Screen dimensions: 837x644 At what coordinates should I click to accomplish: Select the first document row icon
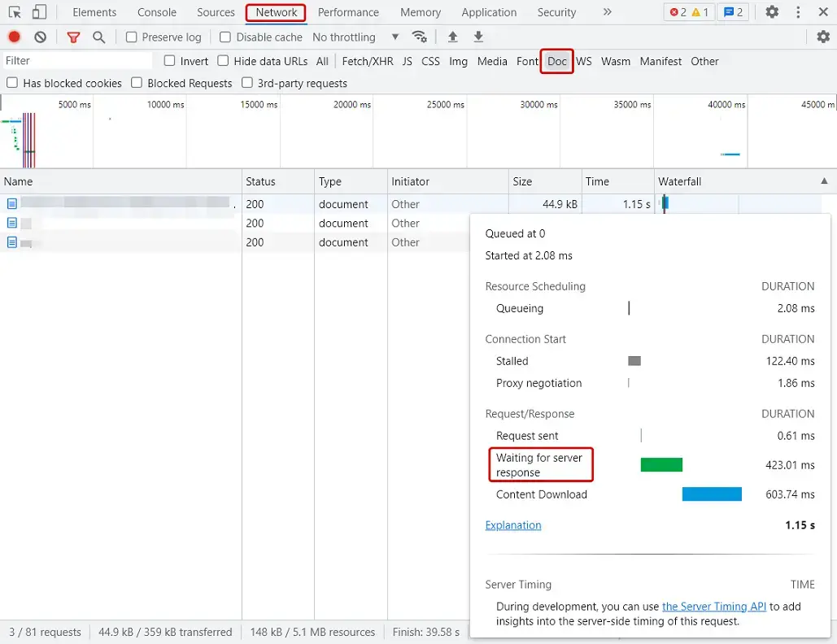(x=11, y=204)
